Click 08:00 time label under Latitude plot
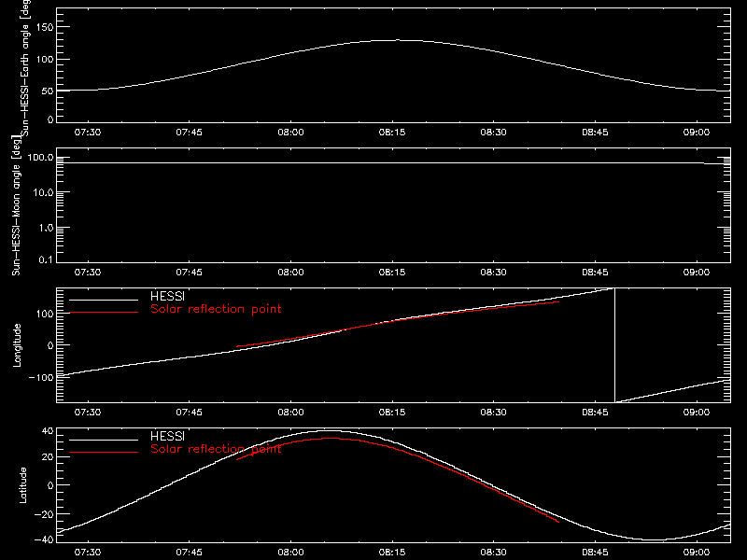This screenshot has height=560, width=747. [290, 553]
